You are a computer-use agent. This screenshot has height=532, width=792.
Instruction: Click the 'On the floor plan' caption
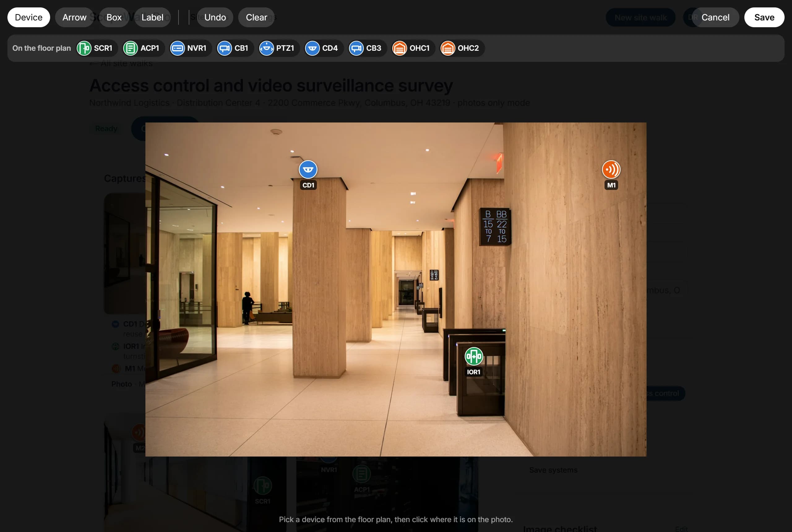[x=41, y=48]
